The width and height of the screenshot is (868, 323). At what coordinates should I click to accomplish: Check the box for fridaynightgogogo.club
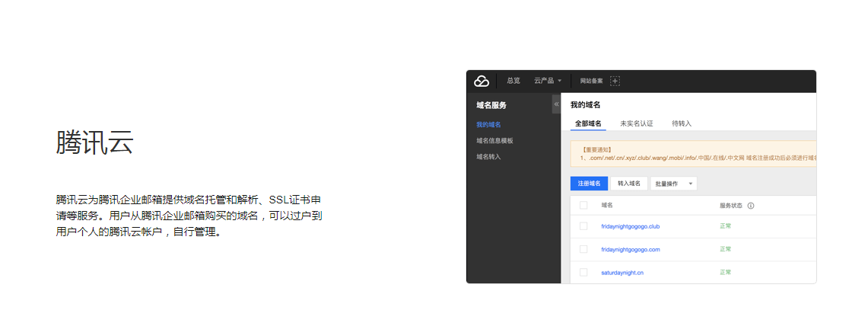tap(583, 226)
